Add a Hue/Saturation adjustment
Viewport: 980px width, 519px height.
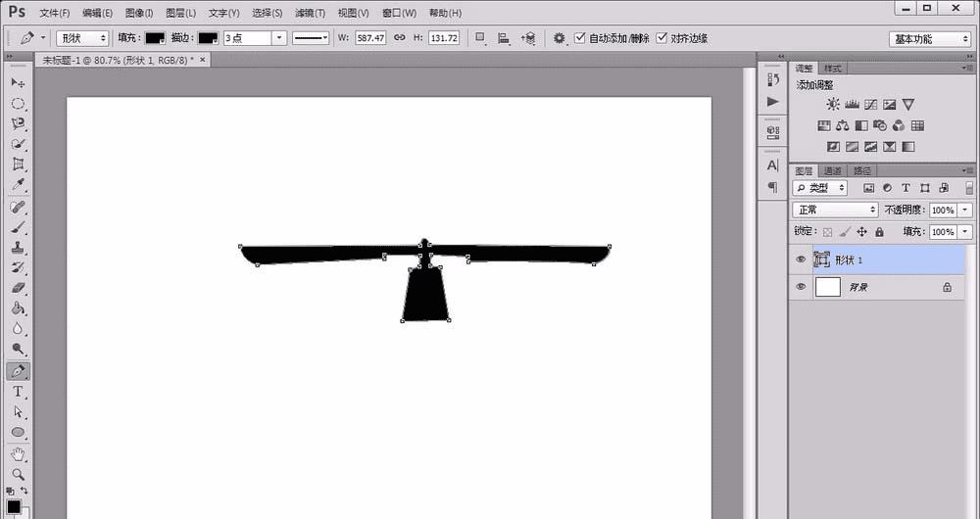coord(824,126)
